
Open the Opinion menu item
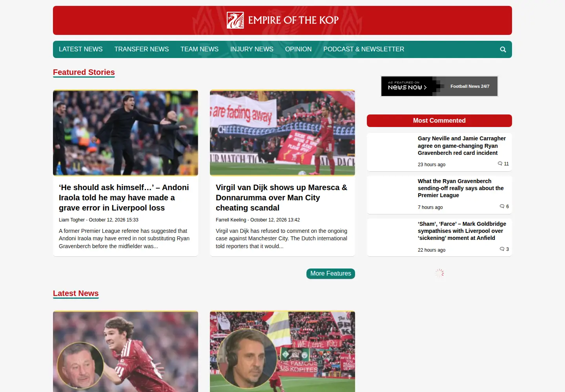coord(298,49)
